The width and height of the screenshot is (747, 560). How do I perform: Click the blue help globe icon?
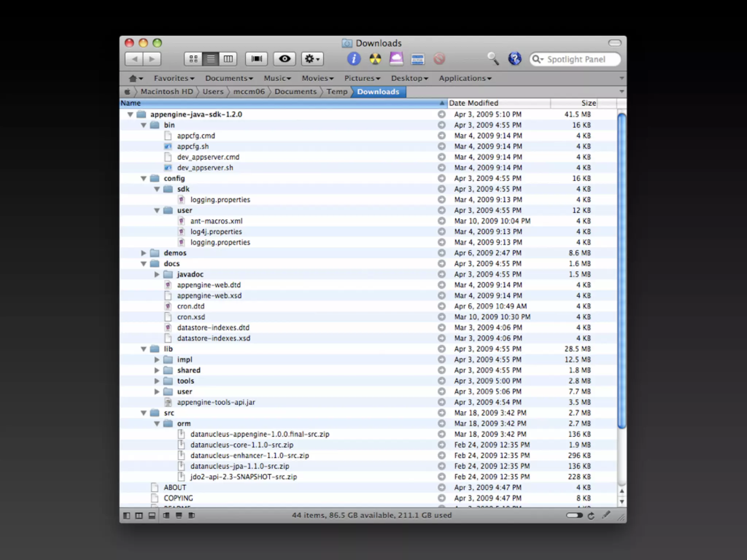[514, 59]
